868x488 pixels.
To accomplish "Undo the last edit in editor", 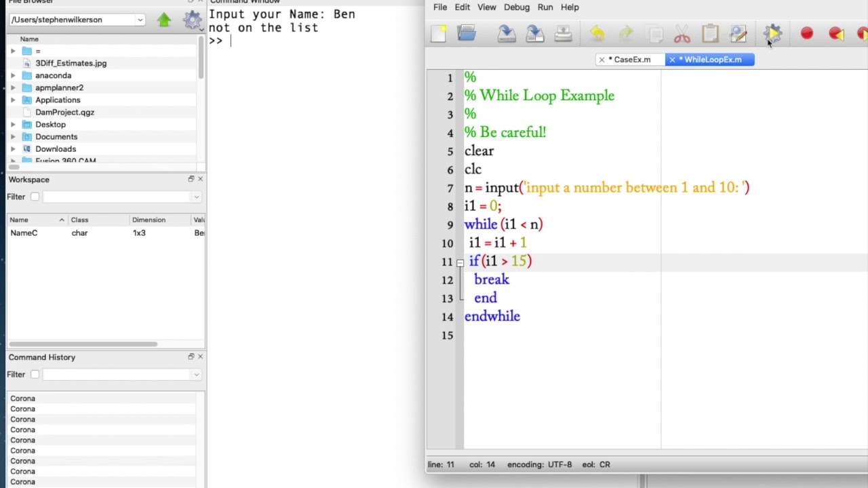I will [597, 33].
